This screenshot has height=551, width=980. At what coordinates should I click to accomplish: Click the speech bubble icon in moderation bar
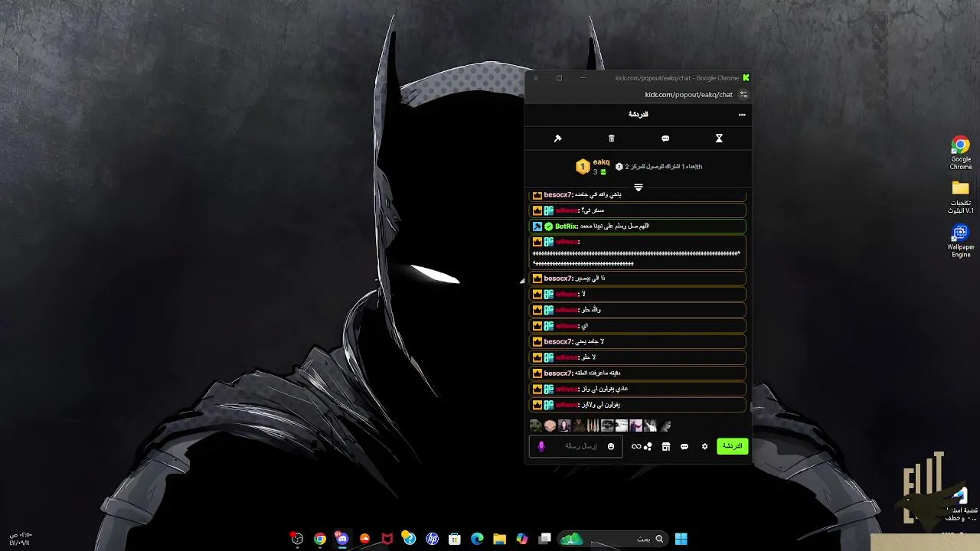pos(665,139)
